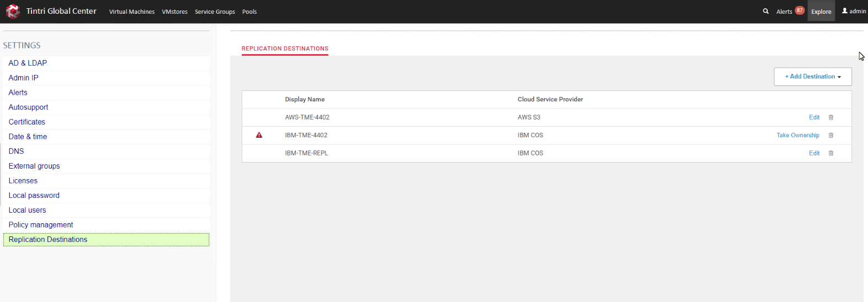This screenshot has height=302, width=868.
Task: Go to AD & LDAP settings
Action: [106, 63]
